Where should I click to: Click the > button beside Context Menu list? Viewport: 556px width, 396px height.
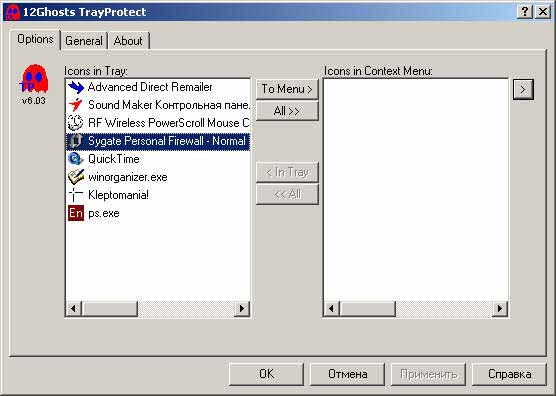(x=523, y=89)
